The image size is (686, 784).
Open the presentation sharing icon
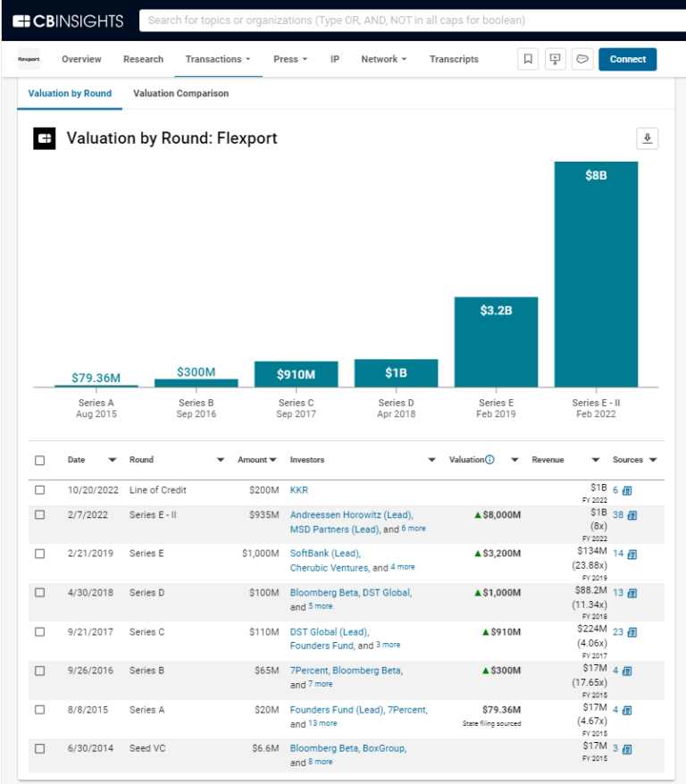point(556,58)
